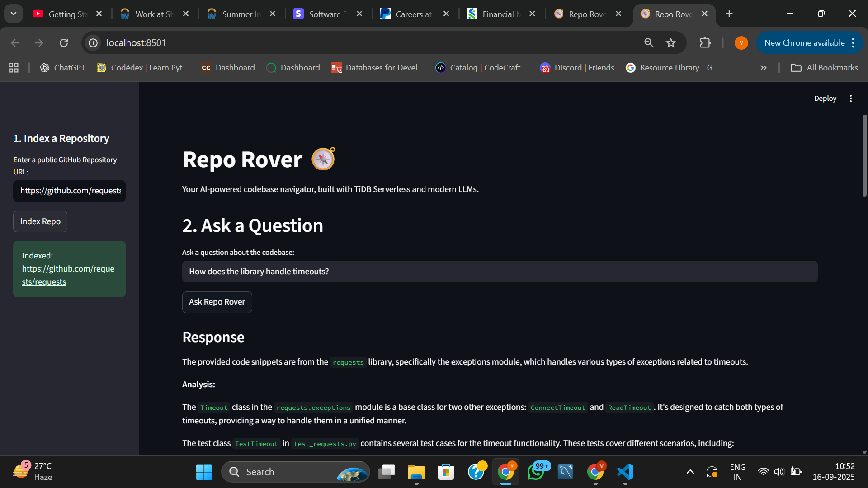Click the page vertical scrollbar
Viewport: 868px width, 488px height.
[x=864, y=156]
